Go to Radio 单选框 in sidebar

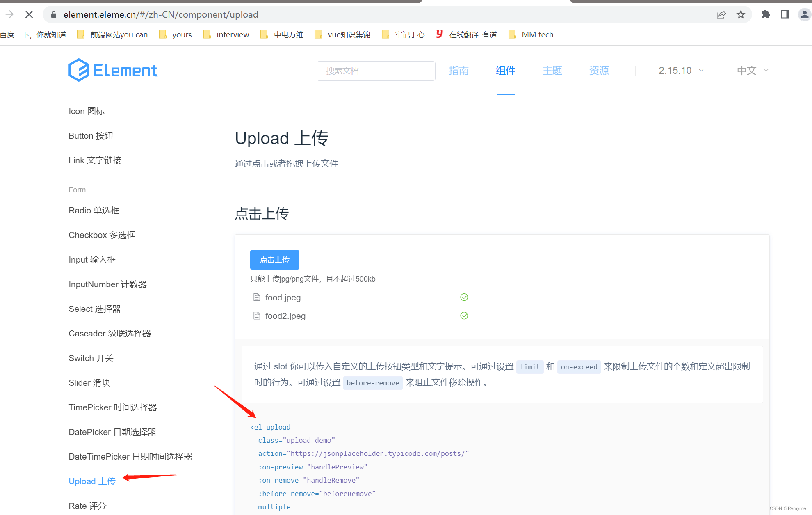(94, 211)
